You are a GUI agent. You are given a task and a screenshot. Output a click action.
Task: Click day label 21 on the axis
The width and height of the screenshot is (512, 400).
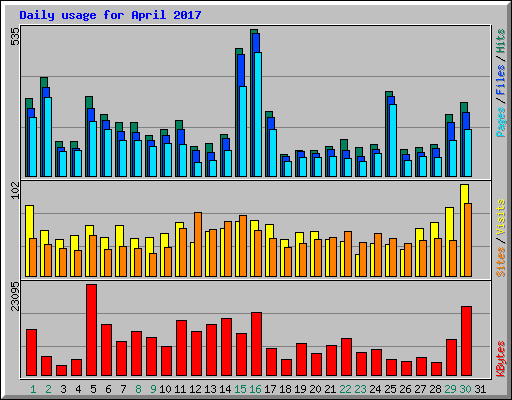pos(330,389)
